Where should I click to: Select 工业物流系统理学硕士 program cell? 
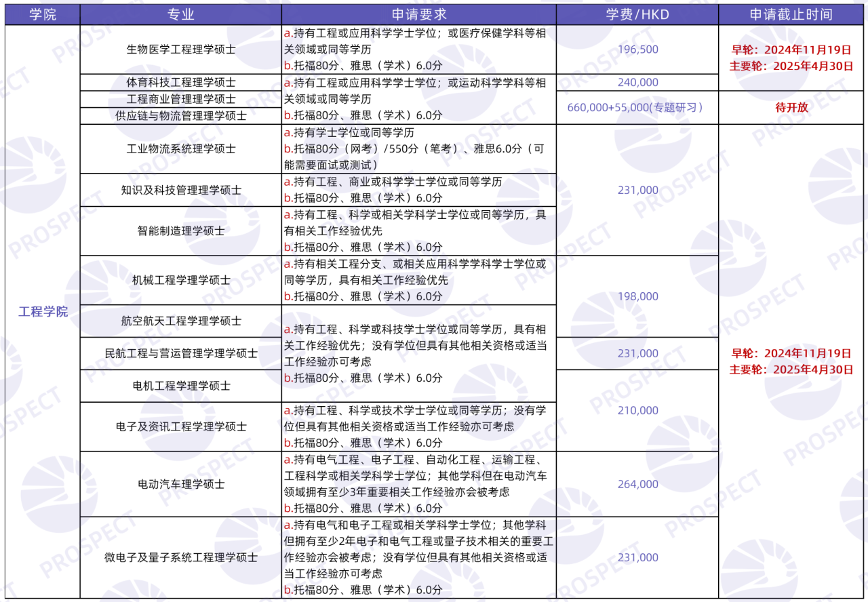tap(181, 148)
